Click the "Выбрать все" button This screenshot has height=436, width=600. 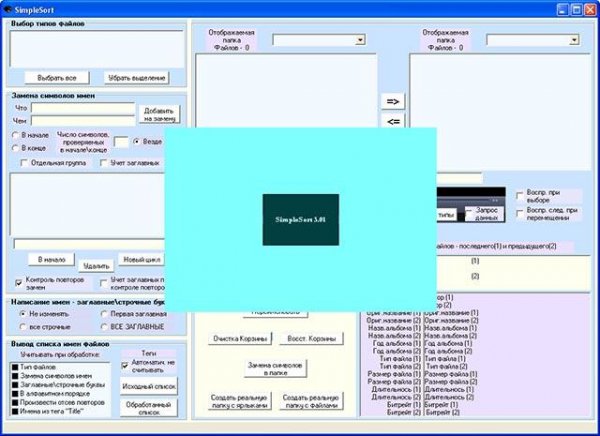57,78
